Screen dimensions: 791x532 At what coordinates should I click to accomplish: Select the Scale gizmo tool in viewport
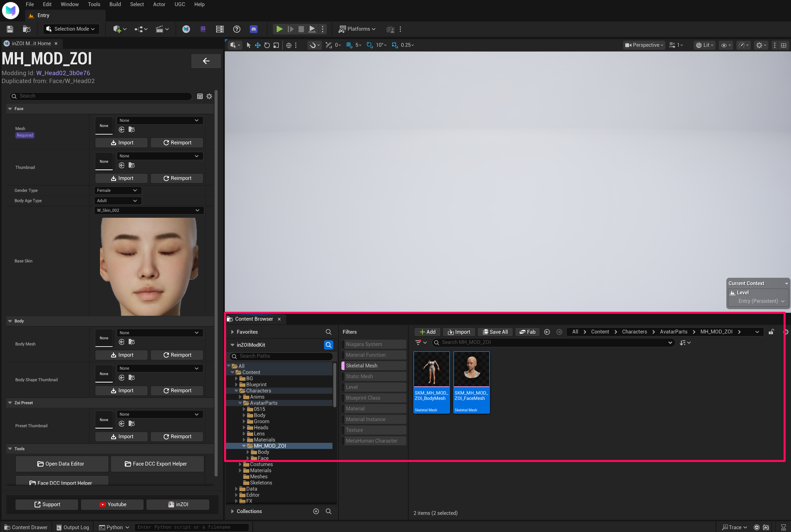click(276, 45)
